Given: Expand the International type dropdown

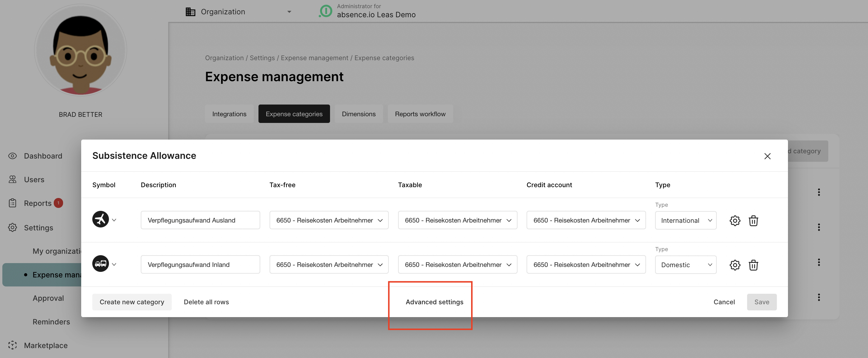Looking at the screenshot, I should point(685,220).
